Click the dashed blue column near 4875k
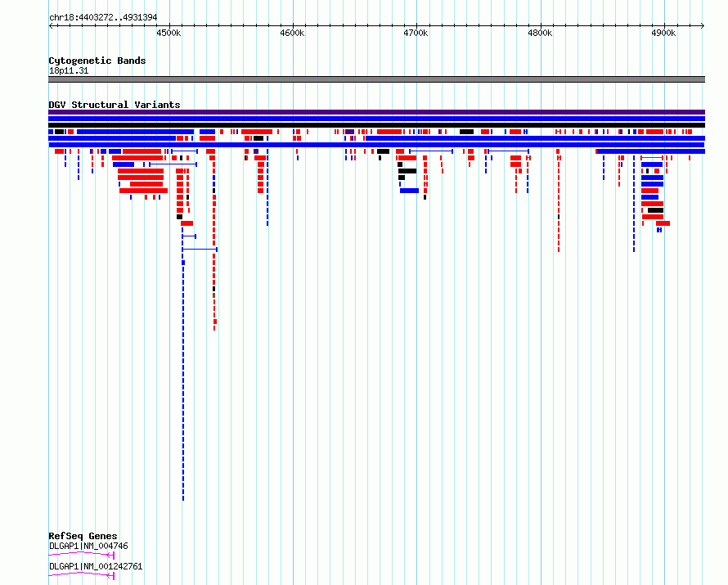 pos(634,205)
